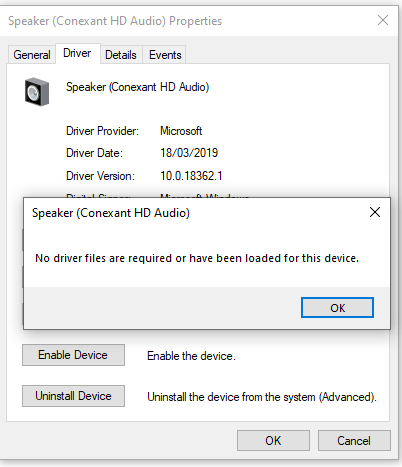Click the Enable Device button
Screen dimensions: 402x467
(73, 355)
